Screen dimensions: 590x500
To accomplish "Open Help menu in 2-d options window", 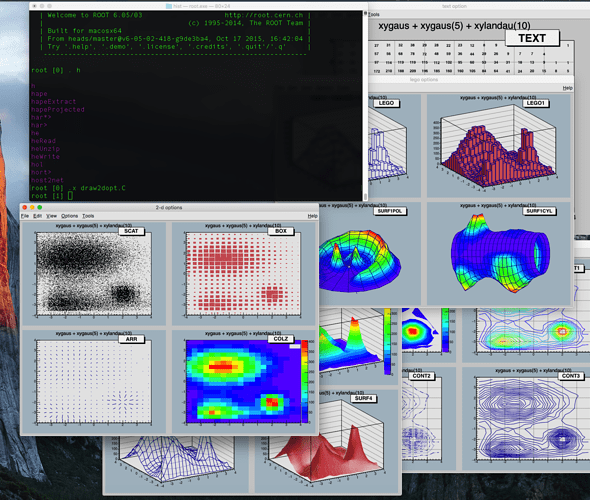I will point(312,216).
